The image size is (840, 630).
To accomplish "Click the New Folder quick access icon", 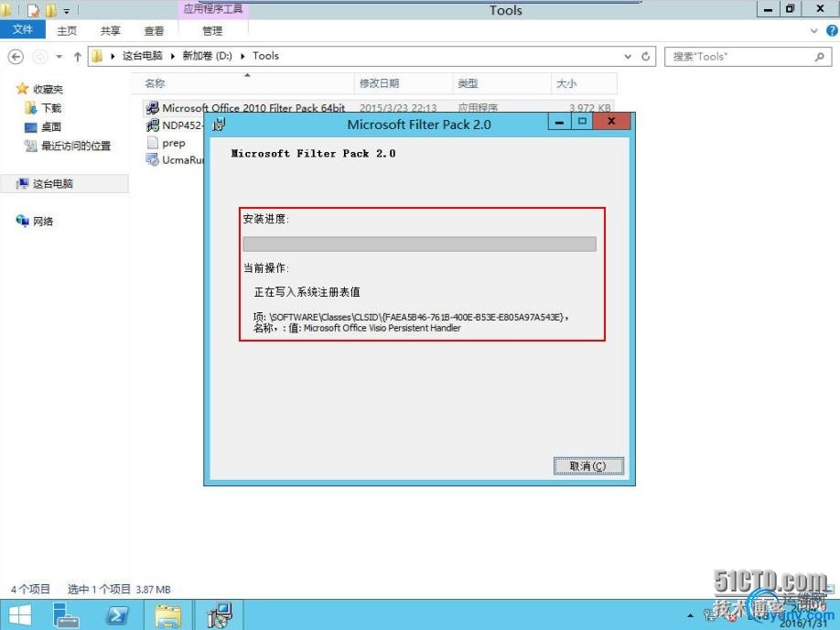I will pyautogui.click(x=51, y=10).
